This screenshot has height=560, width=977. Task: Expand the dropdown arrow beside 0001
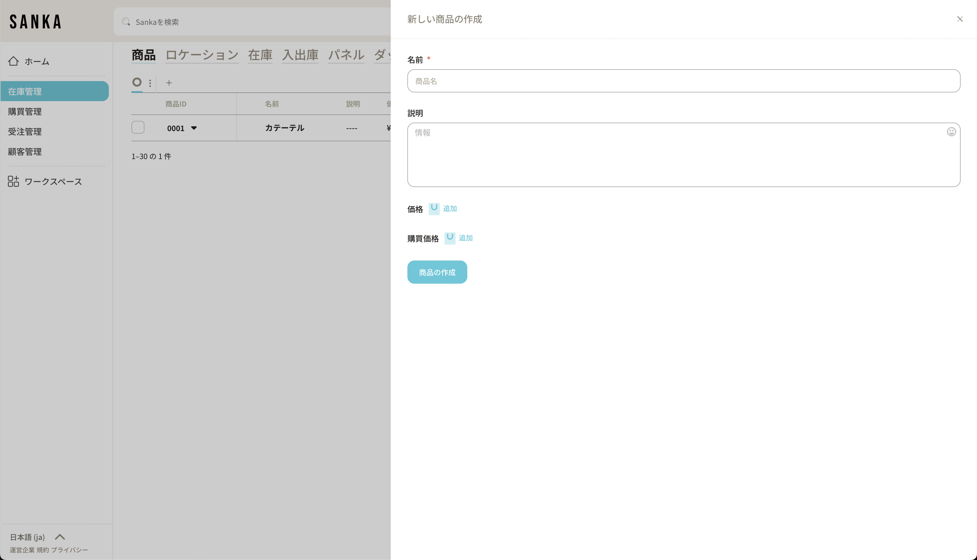(194, 128)
